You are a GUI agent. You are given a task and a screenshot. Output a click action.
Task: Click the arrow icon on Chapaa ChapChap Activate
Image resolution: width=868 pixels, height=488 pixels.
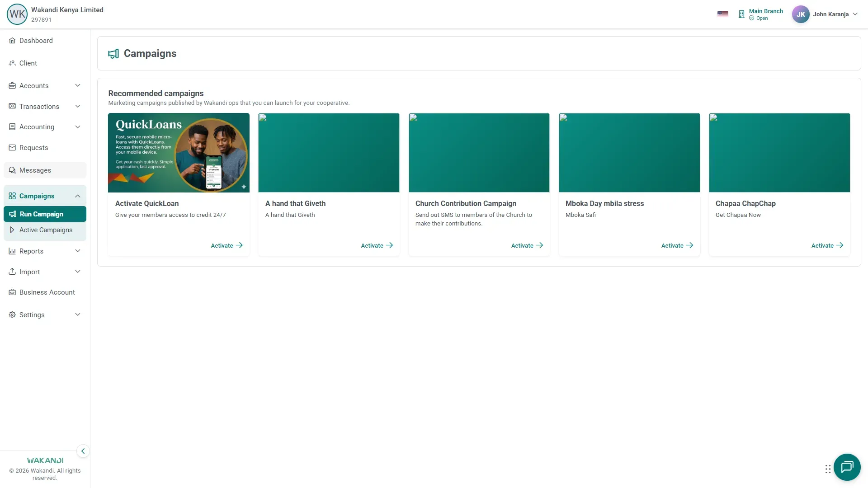(x=840, y=245)
